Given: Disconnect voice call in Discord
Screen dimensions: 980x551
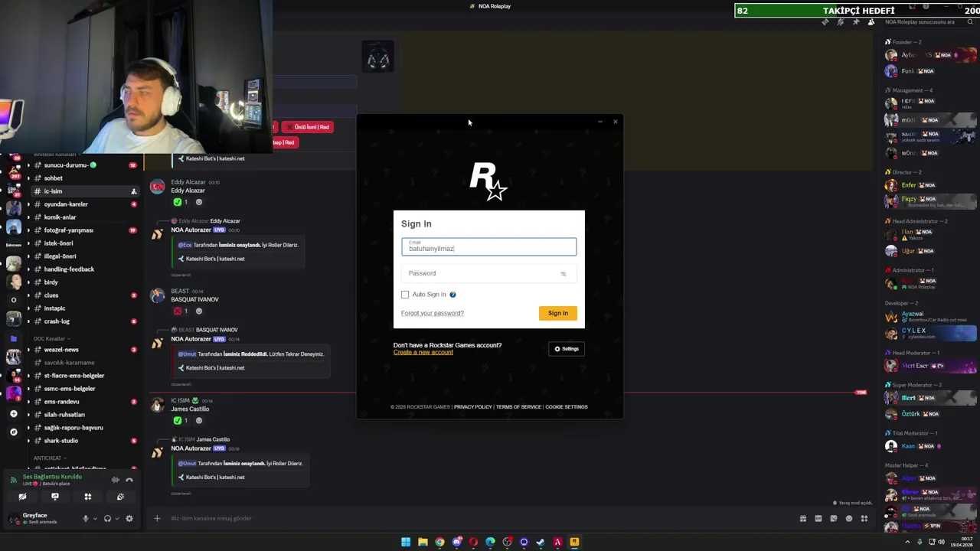Looking at the screenshot, I should click(x=129, y=480).
